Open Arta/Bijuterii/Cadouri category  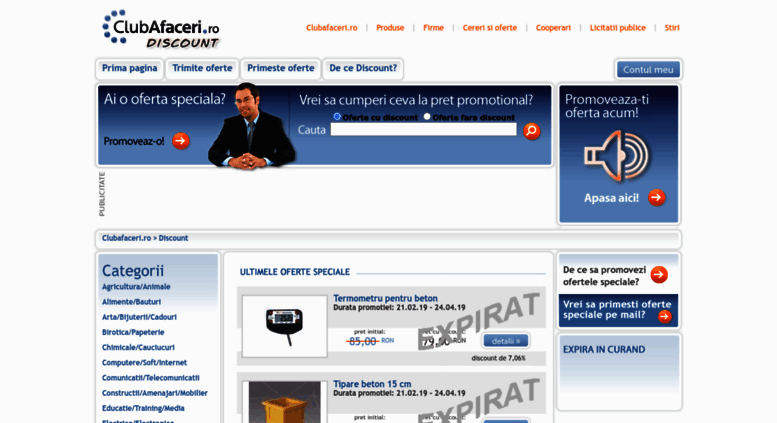[139, 317]
